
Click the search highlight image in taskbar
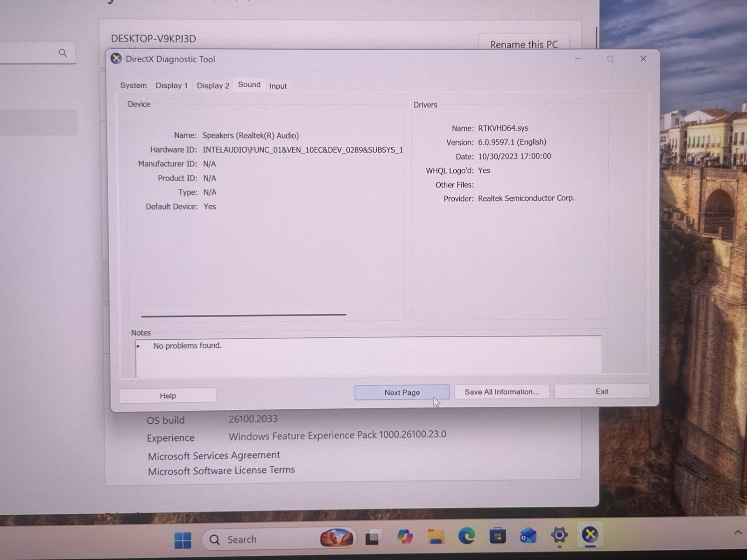(x=336, y=538)
